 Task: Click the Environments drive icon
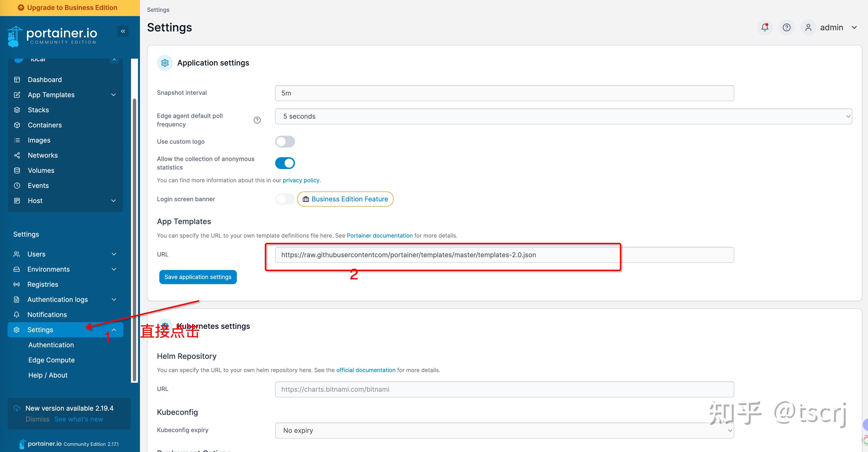17,269
